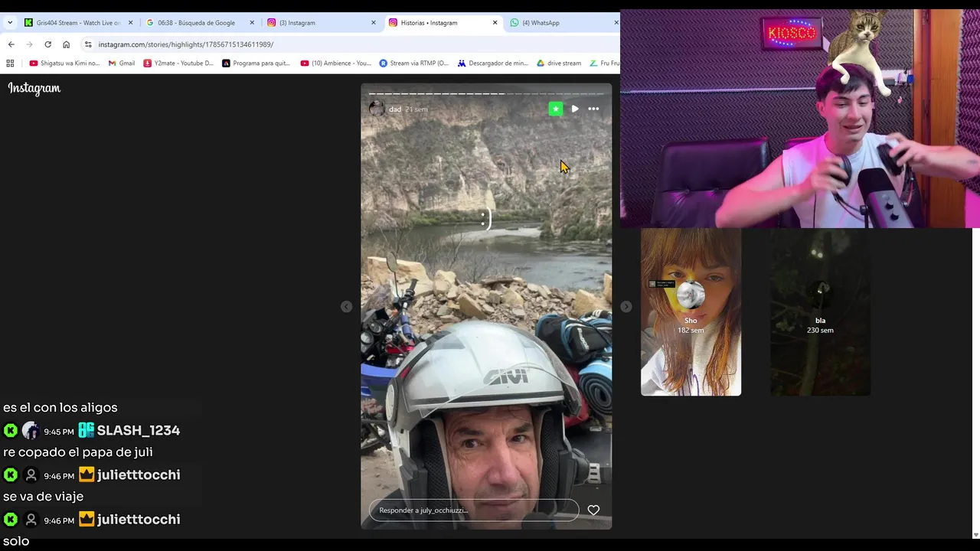Open the apps grid in bookmarks bar
The width and height of the screenshot is (980, 551).
click(10, 64)
